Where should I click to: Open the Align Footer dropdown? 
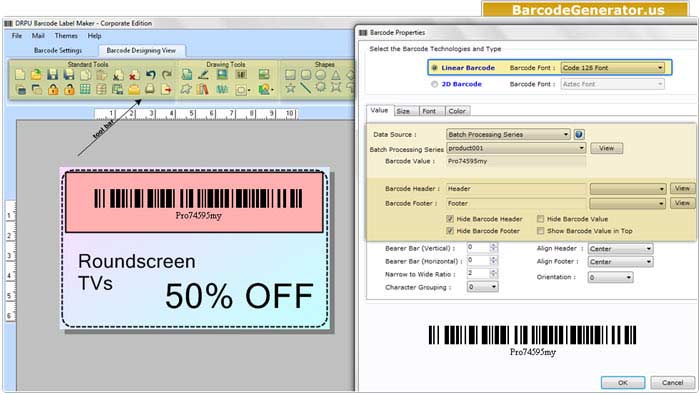pyautogui.click(x=620, y=261)
